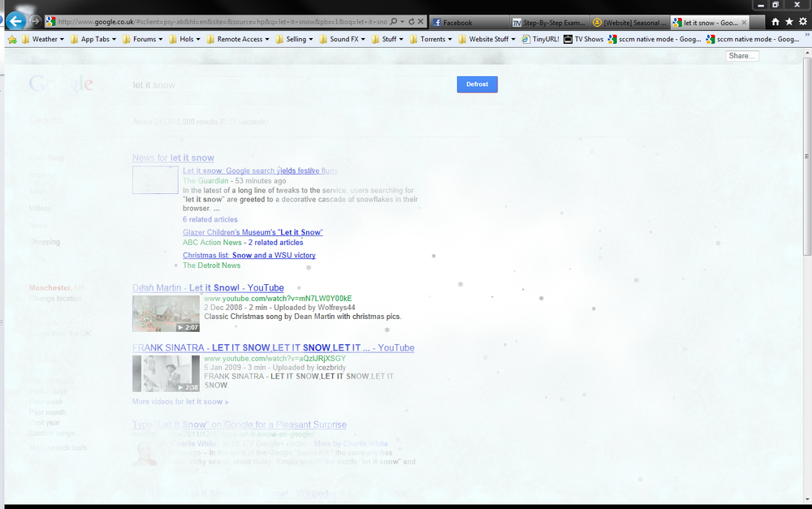Open More videos for let it snow
Screen dimensions: 812x509
[179, 402]
